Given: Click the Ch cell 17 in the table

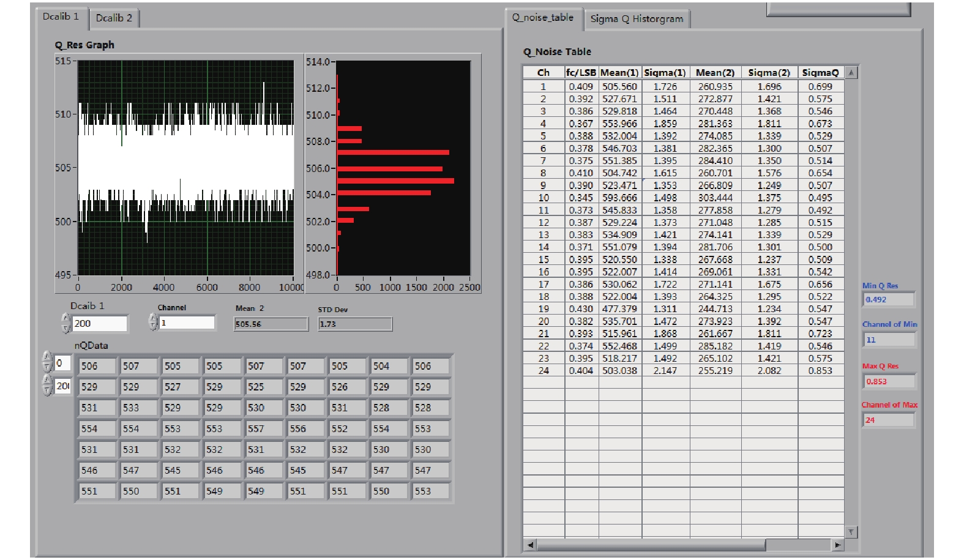Looking at the screenshot, I should tap(544, 284).
